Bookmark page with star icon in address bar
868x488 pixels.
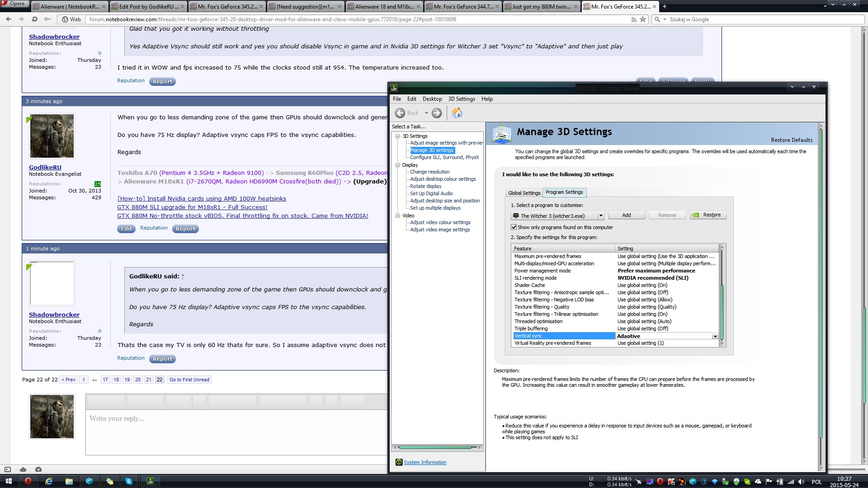643,19
